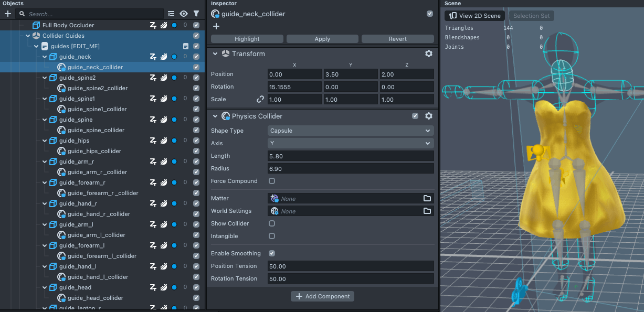The width and height of the screenshot is (644, 312).
Task: Click the add object plus icon in Objects panel
Action: (8, 14)
